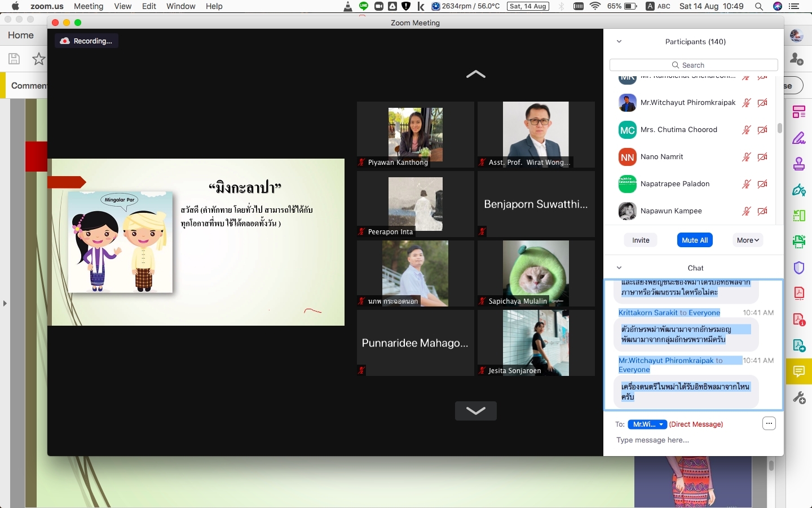Click the yellow comment icon in the right sidebar
Image resolution: width=812 pixels, height=508 pixels.
[x=799, y=371]
